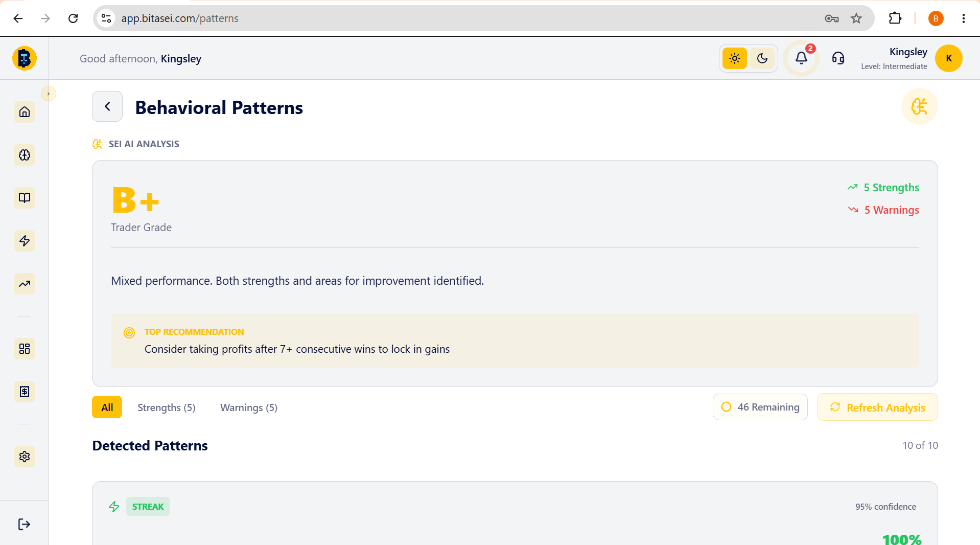Screen dimensions: 980x545
Task: Open the saved passwords key icon
Action: coord(831,18)
